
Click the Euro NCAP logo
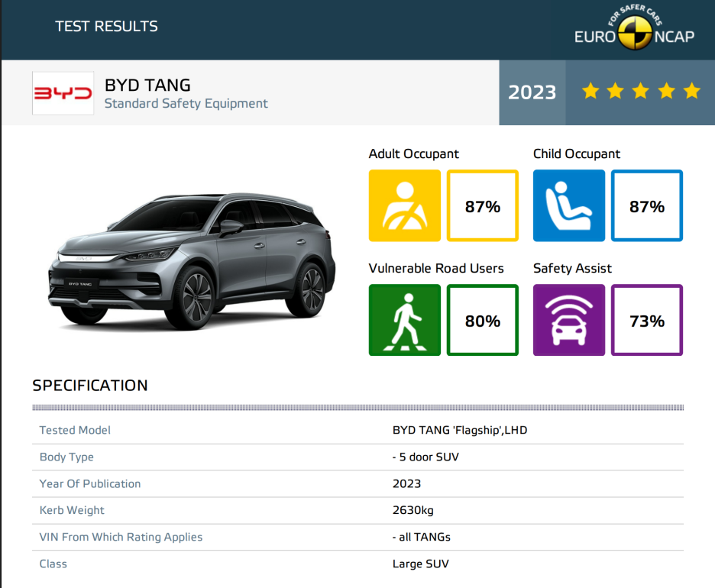pyautogui.click(x=634, y=27)
